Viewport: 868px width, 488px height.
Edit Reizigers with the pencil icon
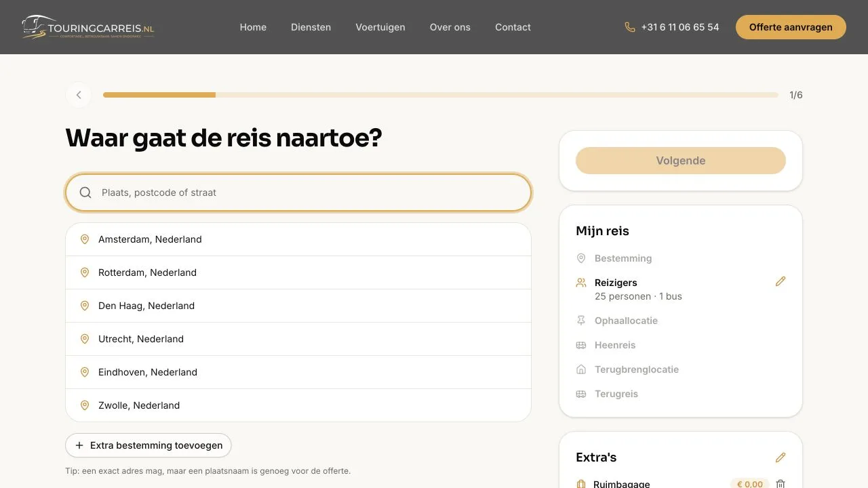pyautogui.click(x=781, y=281)
